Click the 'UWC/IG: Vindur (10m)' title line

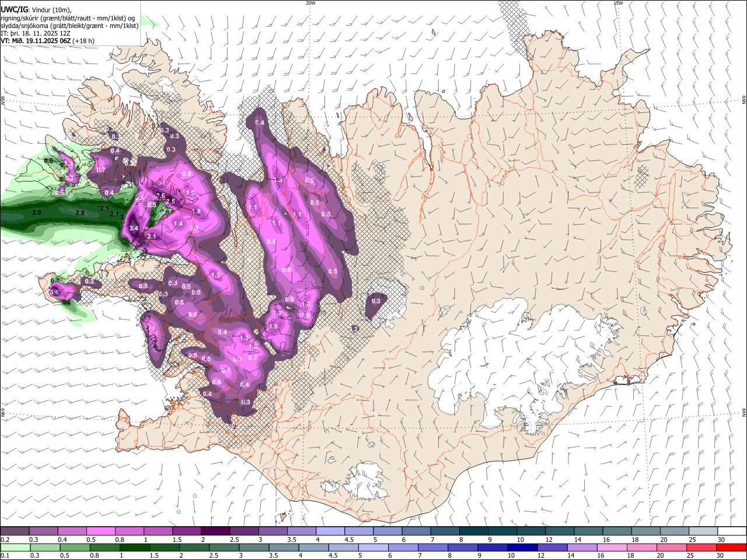[36, 9]
